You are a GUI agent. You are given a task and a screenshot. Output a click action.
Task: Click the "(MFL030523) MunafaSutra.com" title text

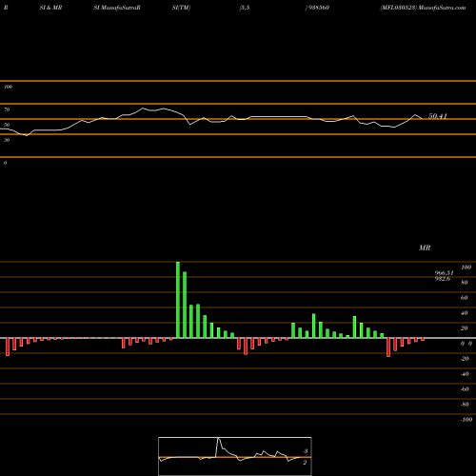423,8
